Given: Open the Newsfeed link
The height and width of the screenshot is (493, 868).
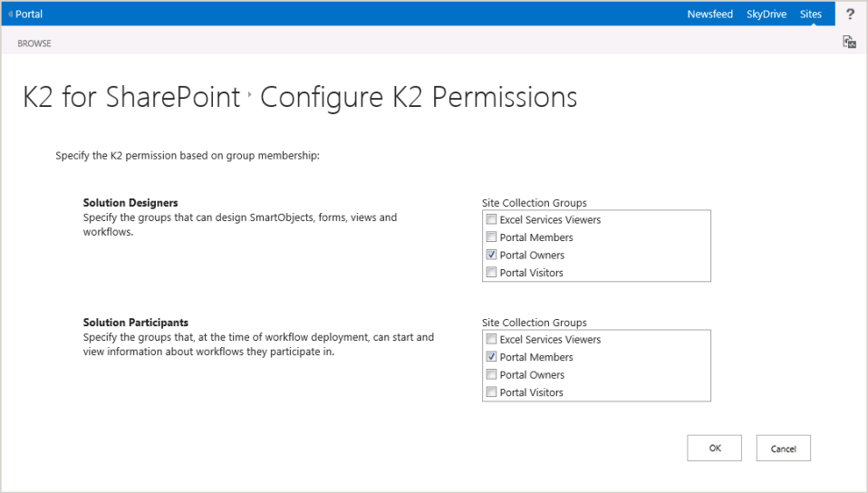Looking at the screenshot, I should coord(709,14).
